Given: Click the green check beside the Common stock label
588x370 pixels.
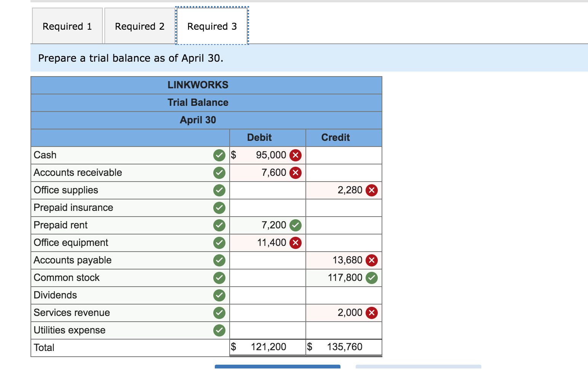Looking at the screenshot, I should point(219,278).
